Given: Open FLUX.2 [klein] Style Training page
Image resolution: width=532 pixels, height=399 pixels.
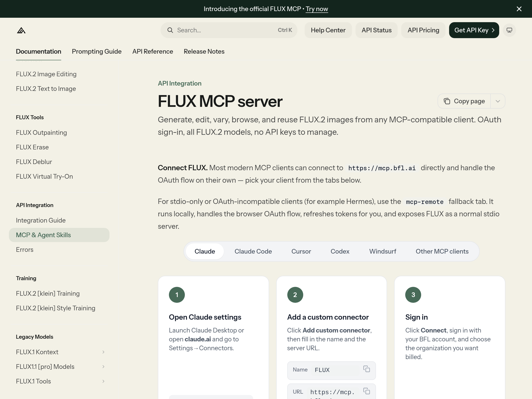Looking at the screenshot, I should [x=56, y=308].
